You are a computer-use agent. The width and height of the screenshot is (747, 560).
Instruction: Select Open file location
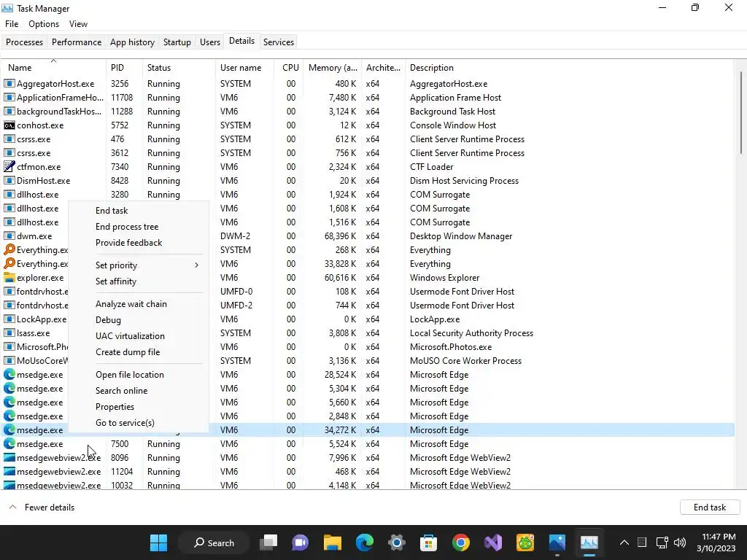point(138,375)
